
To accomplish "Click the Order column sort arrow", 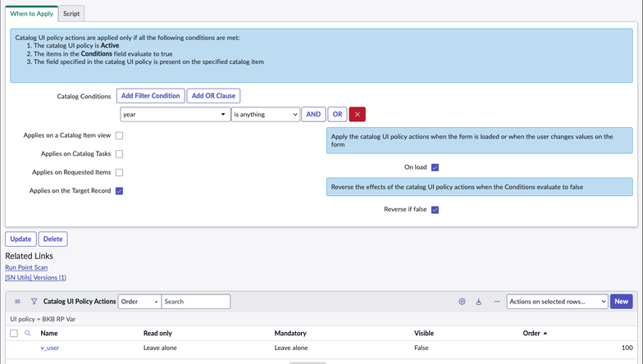I will coord(545,334).
